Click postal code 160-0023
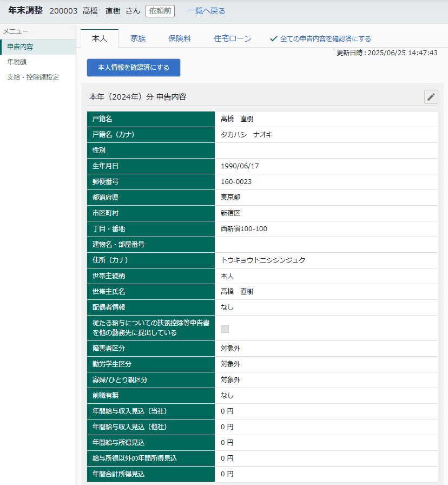 click(236, 181)
